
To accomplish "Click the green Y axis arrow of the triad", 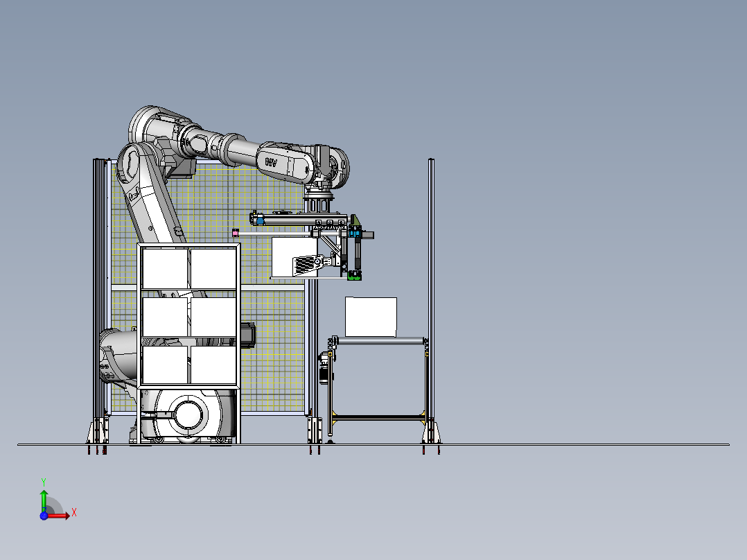I will (x=44, y=500).
